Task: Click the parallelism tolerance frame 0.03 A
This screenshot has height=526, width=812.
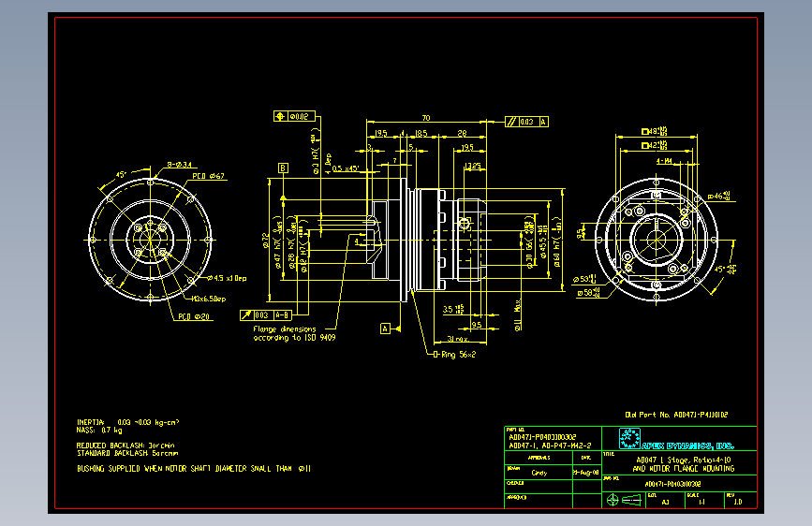Action: point(526,122)
